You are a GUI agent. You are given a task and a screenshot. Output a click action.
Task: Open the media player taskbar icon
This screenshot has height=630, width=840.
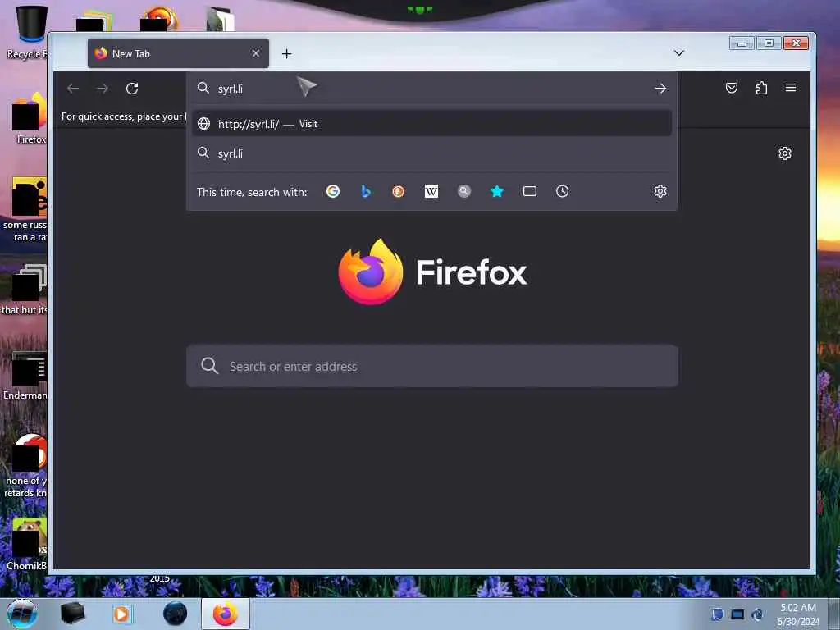point(121,614)
